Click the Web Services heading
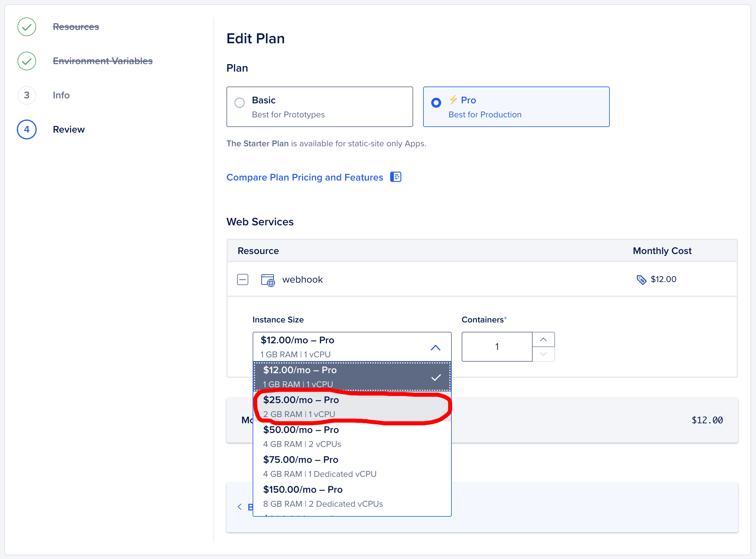The image size is (756, 559). pos(260,222)
